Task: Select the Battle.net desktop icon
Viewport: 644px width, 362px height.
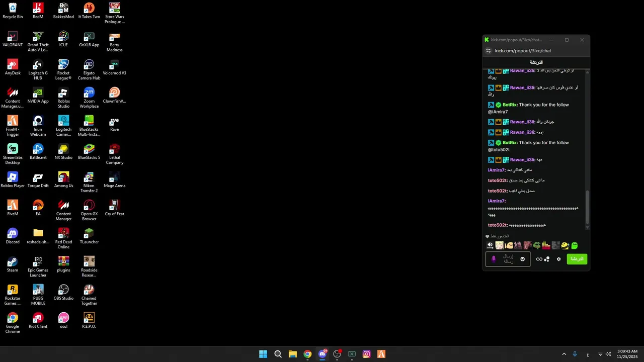Action: 38,152
